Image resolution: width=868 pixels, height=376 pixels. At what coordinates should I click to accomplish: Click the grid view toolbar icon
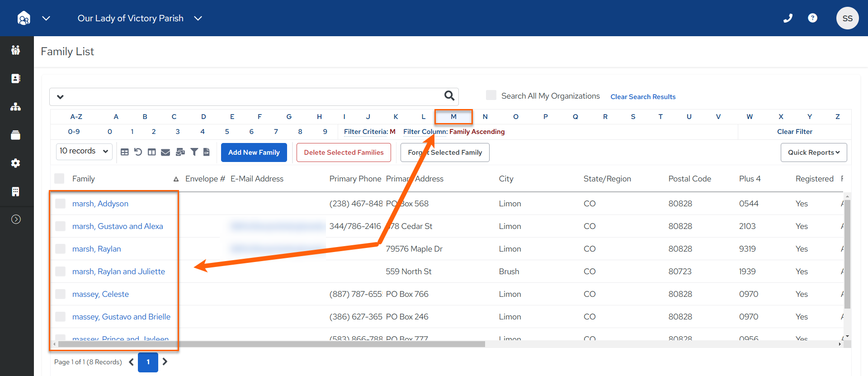tap(125, 152)
